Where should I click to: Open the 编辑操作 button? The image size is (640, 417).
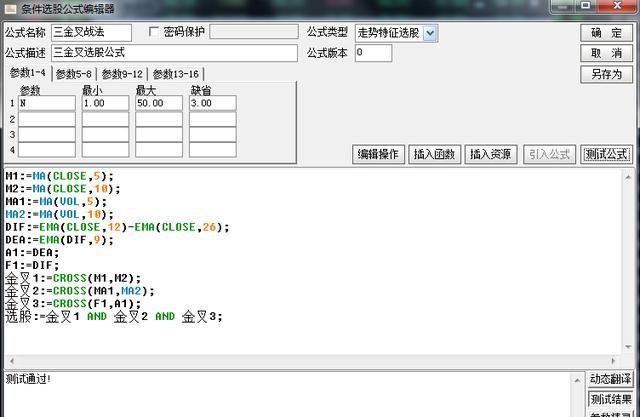pos(378,154)
